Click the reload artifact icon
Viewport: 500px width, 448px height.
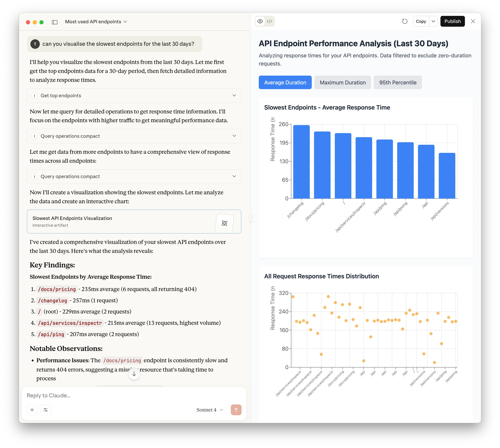pyautogui.click(x=405, y=21)
